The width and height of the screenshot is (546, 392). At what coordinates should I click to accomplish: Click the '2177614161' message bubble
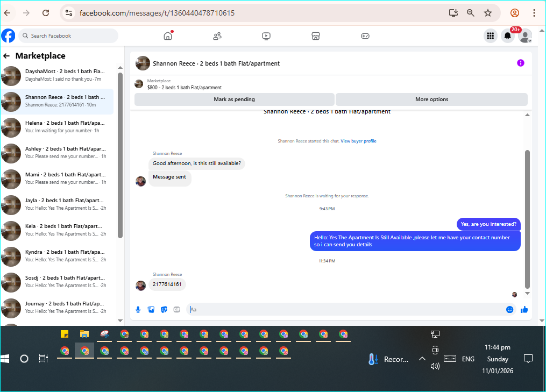coord(167,284)
